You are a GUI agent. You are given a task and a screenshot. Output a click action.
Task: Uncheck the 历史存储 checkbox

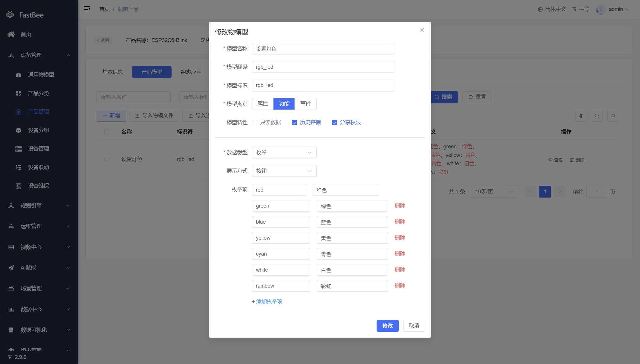294,122
